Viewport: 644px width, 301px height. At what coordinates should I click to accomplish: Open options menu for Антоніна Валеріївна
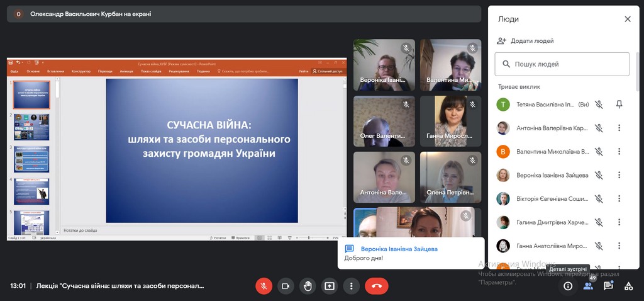point(619,128)
